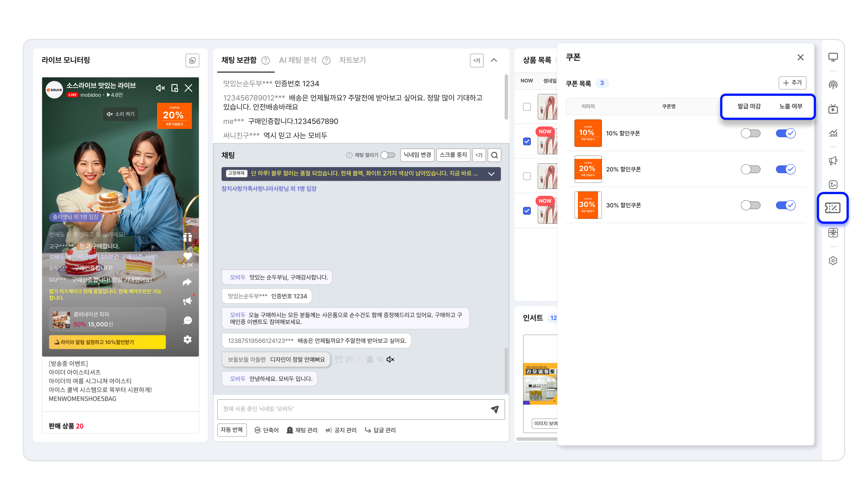Click yellow 라이브 알림 설정하고 10%할인받기 banner

(107, 342)
